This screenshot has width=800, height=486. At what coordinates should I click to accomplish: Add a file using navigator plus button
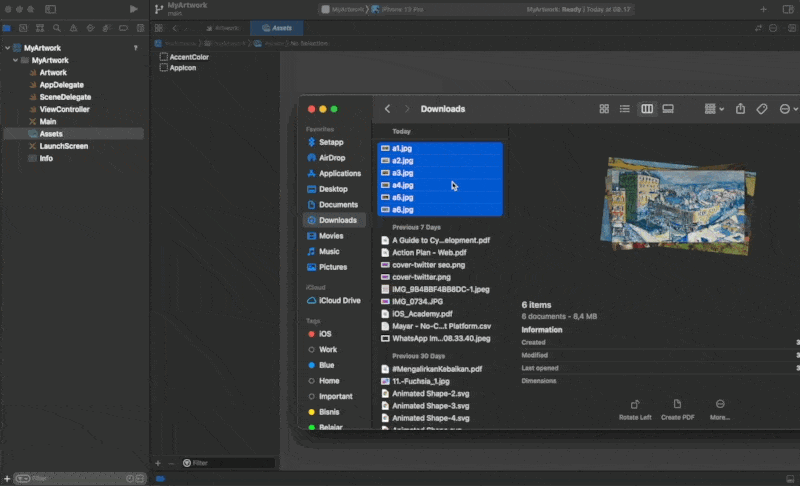(x=7, y=478)
